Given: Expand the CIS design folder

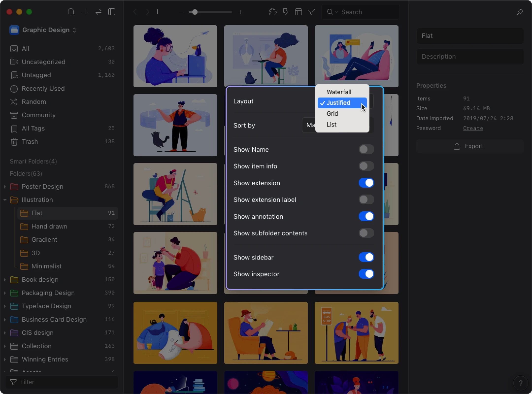Looking at the screenshot, I should pos(5,333).
